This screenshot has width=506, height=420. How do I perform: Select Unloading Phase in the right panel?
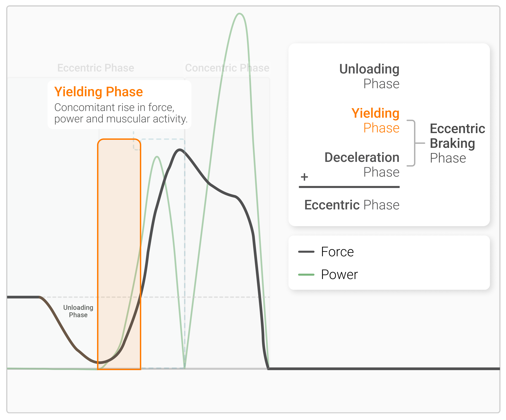[369, 76]
